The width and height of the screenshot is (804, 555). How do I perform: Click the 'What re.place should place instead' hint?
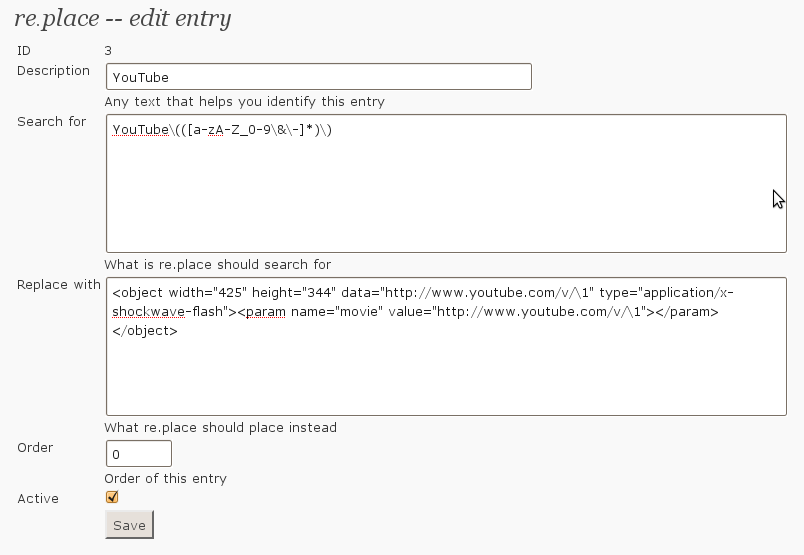coord(220,428)
